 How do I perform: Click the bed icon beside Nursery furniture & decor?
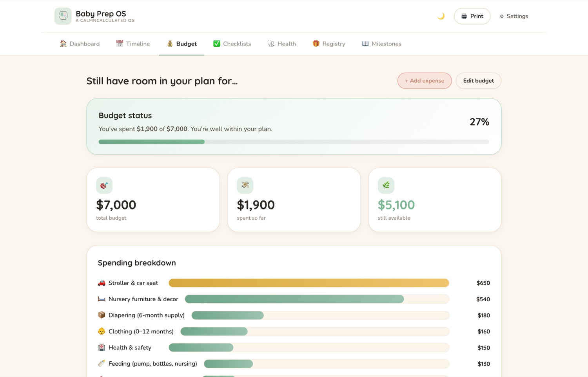pos(102,299)
